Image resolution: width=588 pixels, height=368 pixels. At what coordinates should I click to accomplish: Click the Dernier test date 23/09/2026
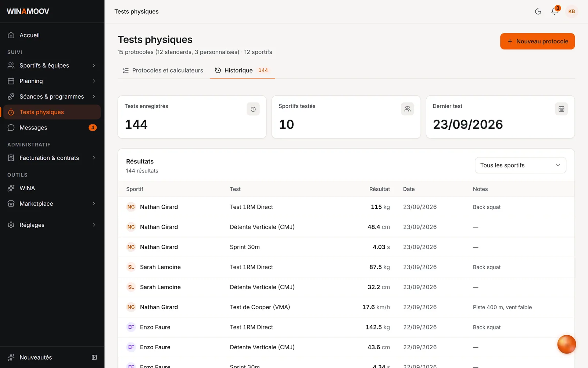(468, 124)
